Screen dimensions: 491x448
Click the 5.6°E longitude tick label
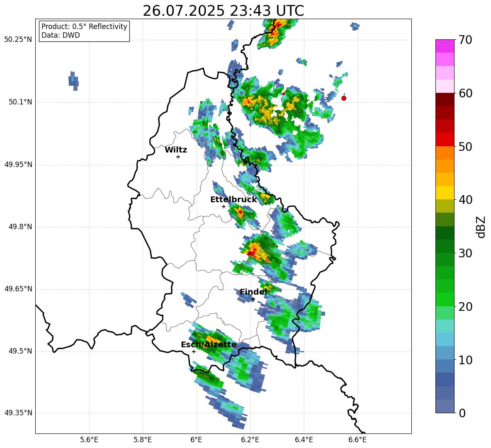tap(89, 440)
